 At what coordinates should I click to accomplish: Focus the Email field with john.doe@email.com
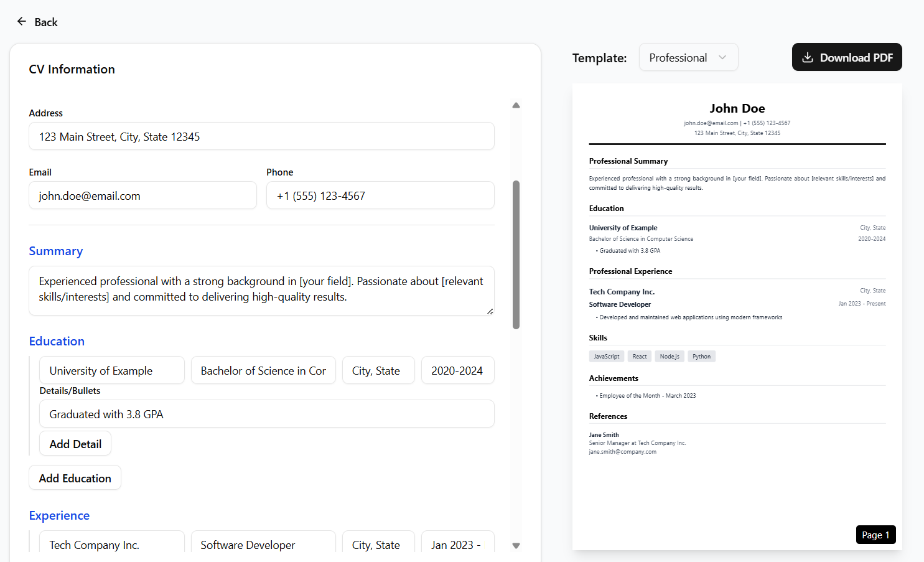(x=142, y=195)
